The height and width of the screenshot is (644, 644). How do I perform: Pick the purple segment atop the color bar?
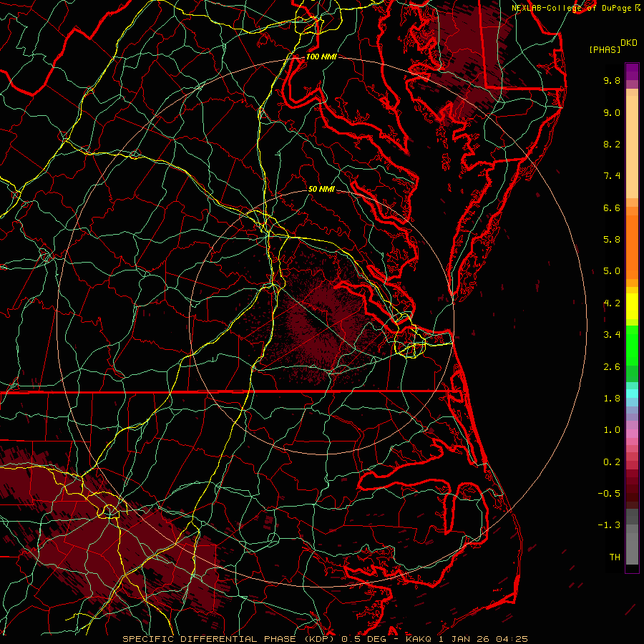[632, 72]
